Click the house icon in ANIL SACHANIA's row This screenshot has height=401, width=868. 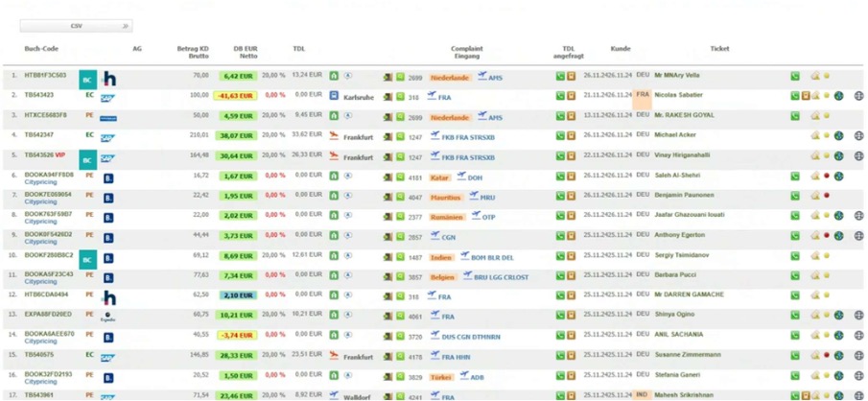click(815, 336)
